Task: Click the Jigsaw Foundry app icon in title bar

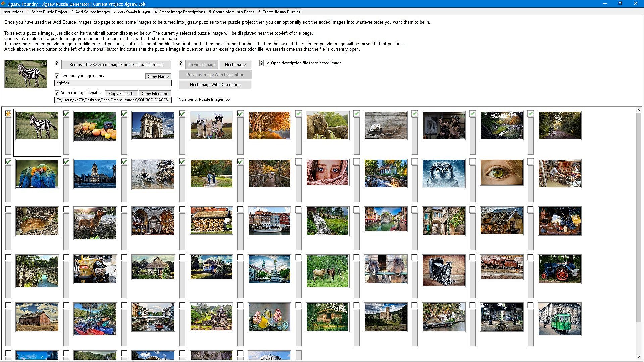Action: click(x=3, y=4)
